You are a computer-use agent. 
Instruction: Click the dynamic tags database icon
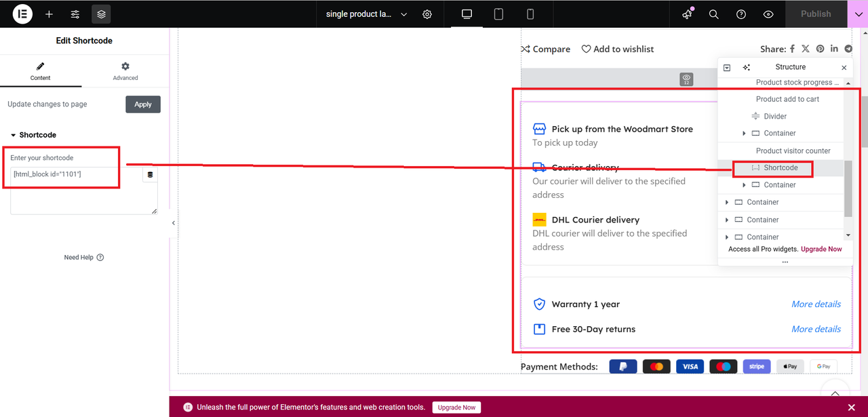(x=150, y=175)
